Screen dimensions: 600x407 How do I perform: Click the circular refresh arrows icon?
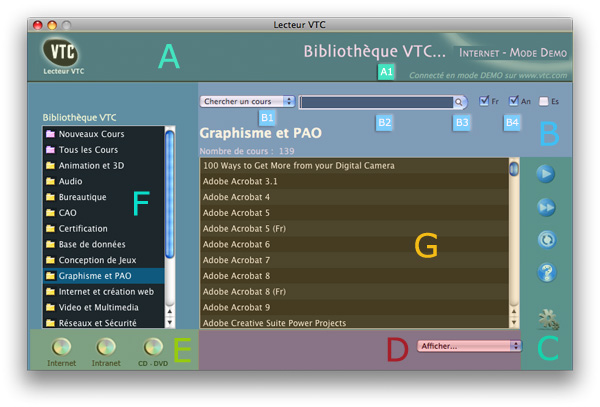(x=546, y=240)
